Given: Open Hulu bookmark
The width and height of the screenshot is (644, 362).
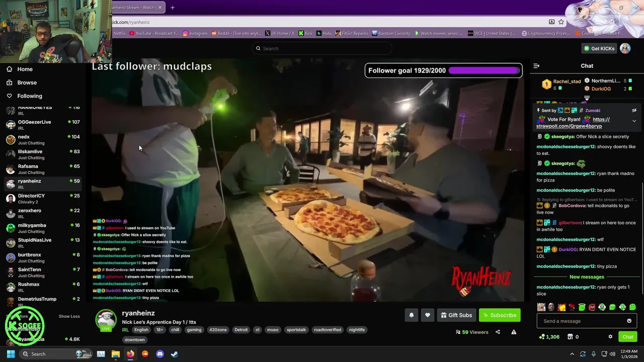Looking at the screenshot, I should pyautogui.click(x=324, y=34).
